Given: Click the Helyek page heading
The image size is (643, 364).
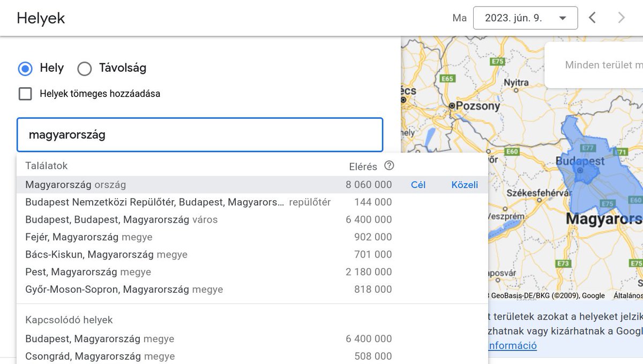Looking at the screenshot, I should click(41, 18).
